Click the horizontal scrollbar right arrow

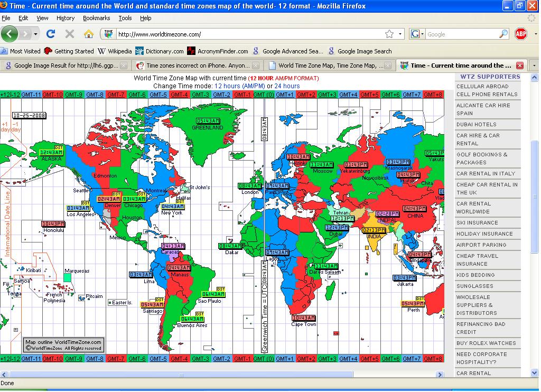pyautogui.click(x=440, y=375)
